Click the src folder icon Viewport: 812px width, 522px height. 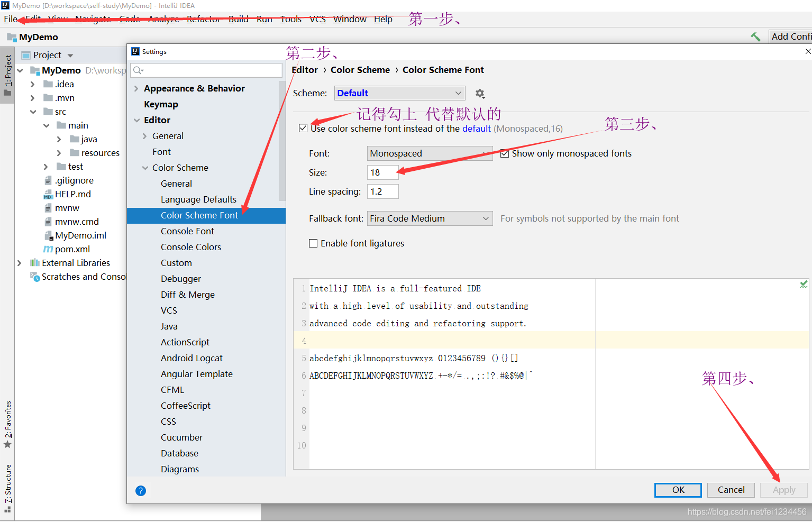pyautogui.click(x=48, y=112)
